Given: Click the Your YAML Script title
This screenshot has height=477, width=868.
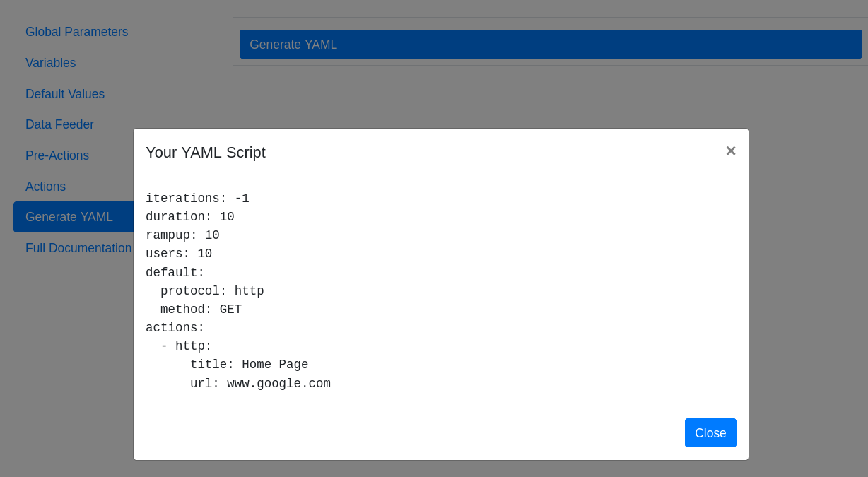Looking at the screenshot, I should coord(205,152).
